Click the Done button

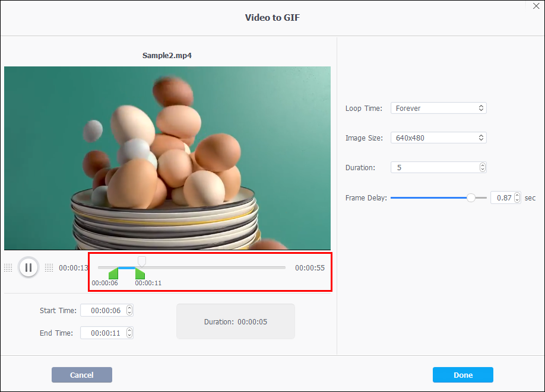463,375
